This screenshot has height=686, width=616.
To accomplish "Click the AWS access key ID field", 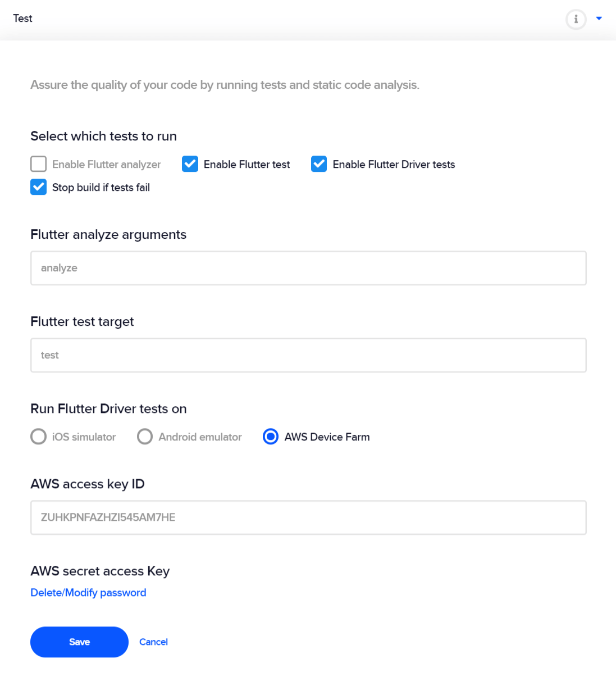I will pos(308,517).
